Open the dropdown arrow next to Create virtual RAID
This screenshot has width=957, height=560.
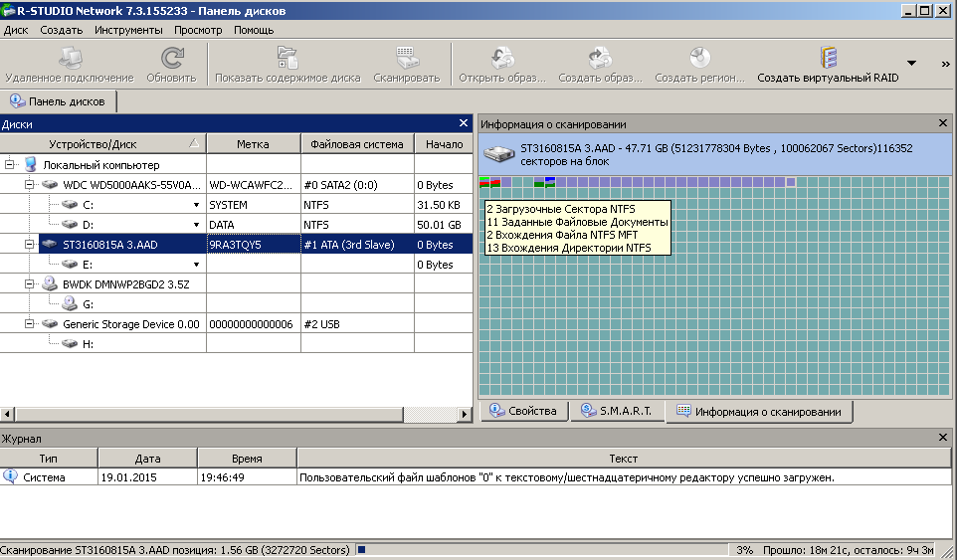pos(911,63)
